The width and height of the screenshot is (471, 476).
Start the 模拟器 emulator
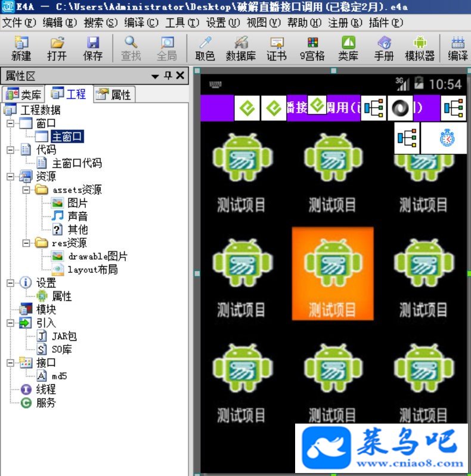(420, 48)
